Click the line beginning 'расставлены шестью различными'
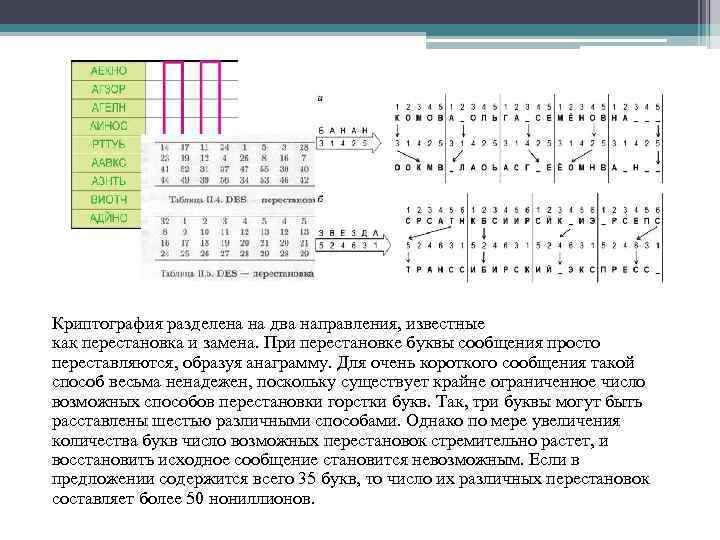720x540 pixels. (336, 421)
